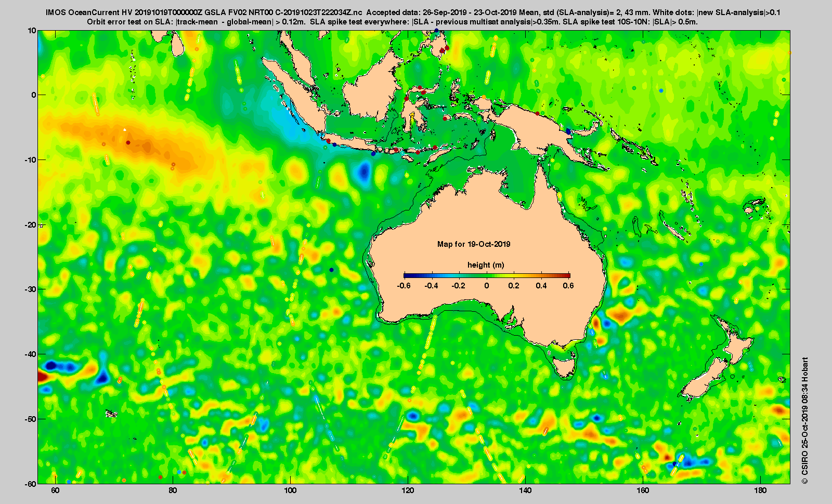Click latitude axis label -60
This screenshot has height=504, width=832.
[x=30, y=483]
